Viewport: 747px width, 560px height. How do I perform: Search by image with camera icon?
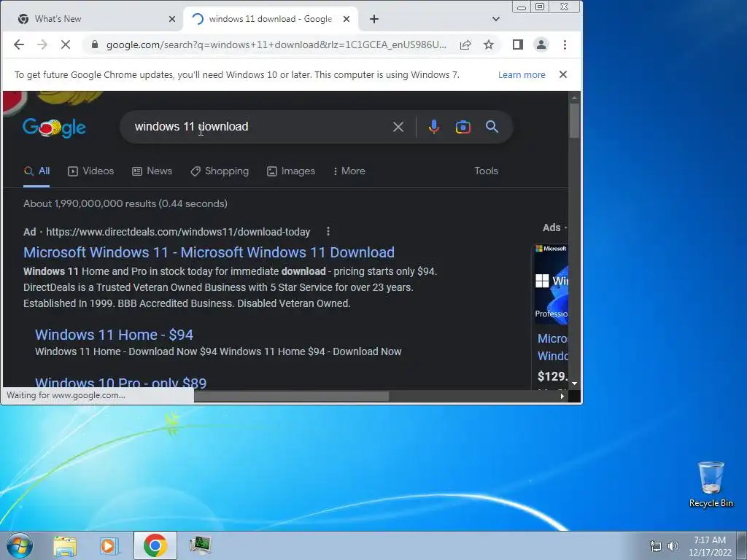pos(463,127)
